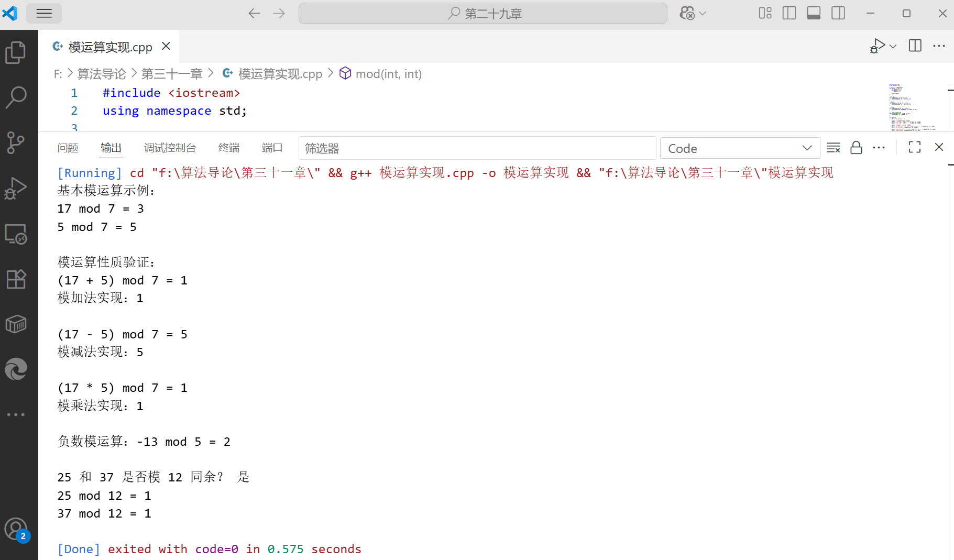Screen dimensions: 954x560
Task: Open the Extensions view
Action: coord(16,279)
